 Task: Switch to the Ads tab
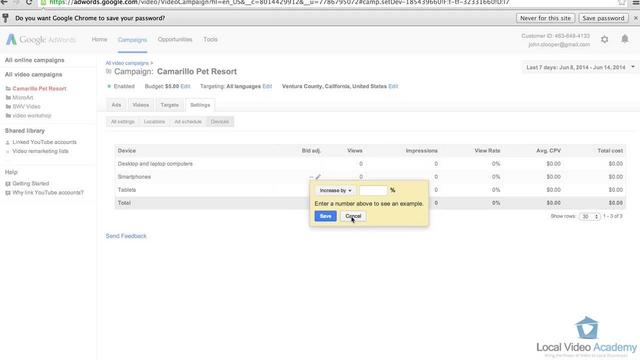point(116,105)
